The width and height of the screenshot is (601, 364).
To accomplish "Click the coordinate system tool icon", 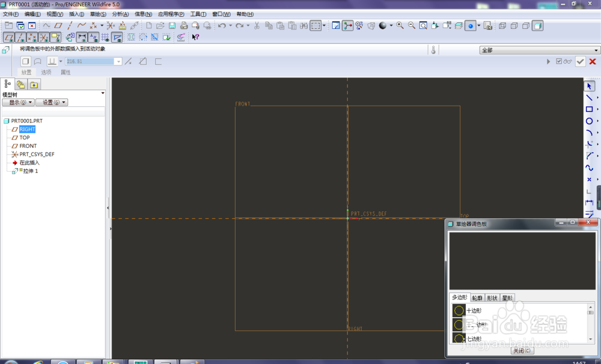I will pos(111,26).
